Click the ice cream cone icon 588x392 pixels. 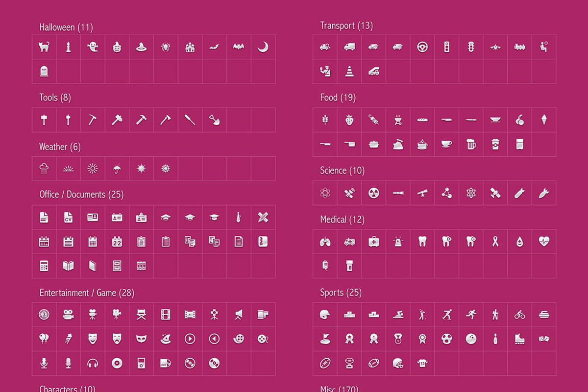click(x=544, y=120)
